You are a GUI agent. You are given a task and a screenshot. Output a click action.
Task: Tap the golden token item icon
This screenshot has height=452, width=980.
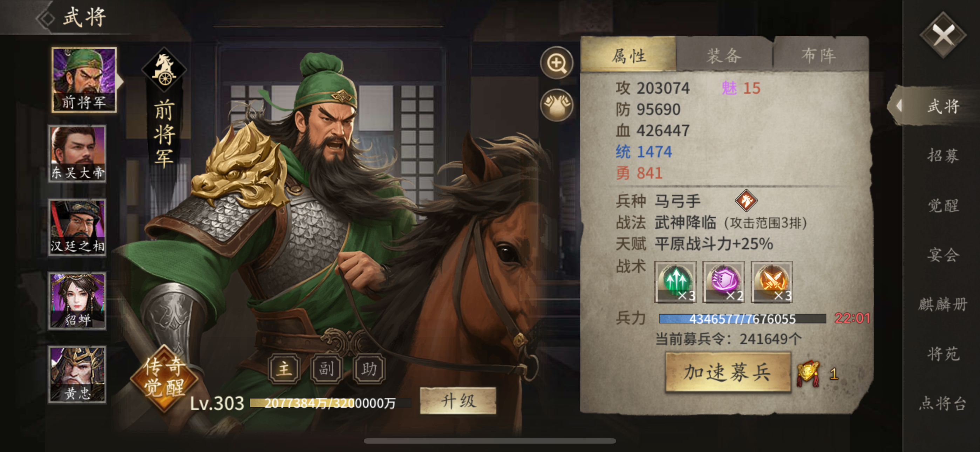pos(808,373)
